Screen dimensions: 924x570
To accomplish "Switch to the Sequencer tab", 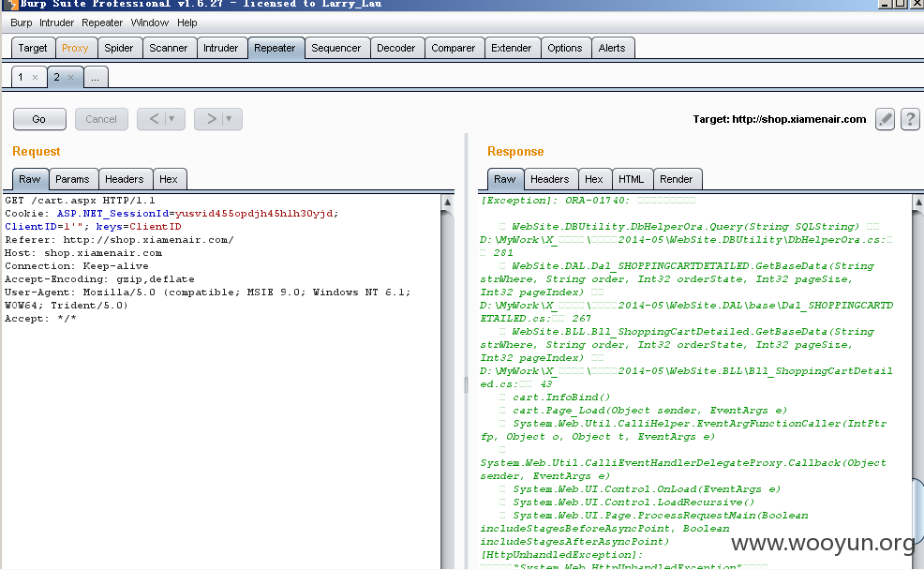I will pos(335,48).
